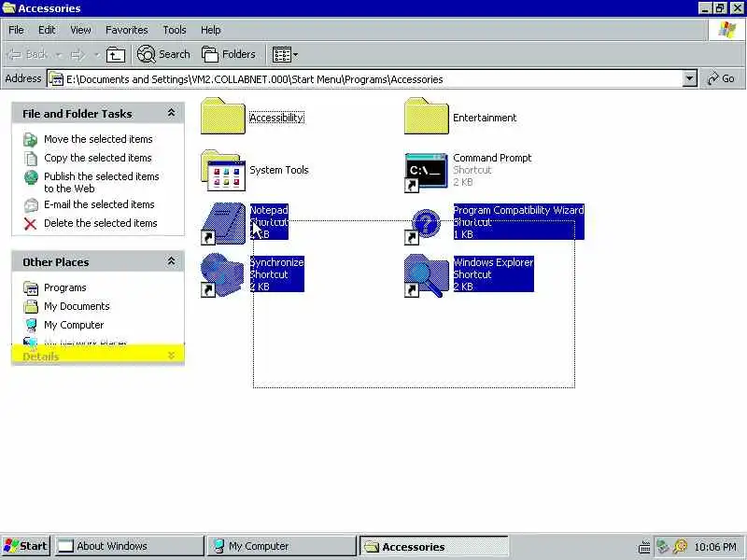Select the System Tools folder icon
The height and width of the screenshot is (560, 747).
[x=223, y=170]
